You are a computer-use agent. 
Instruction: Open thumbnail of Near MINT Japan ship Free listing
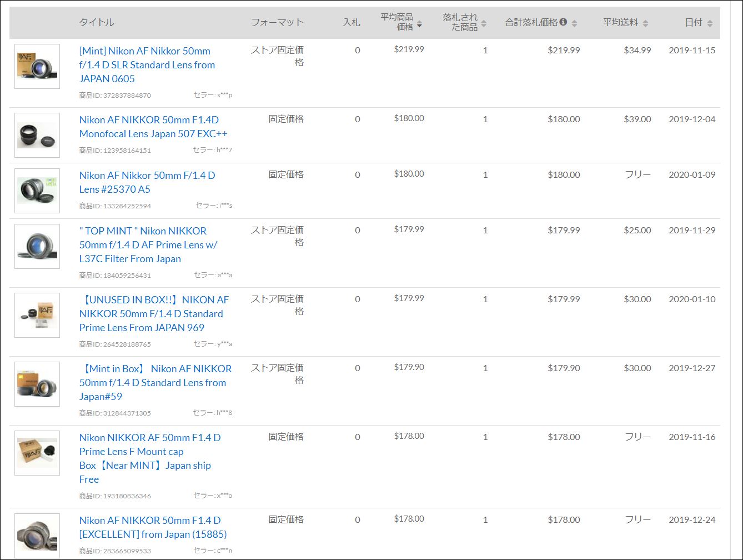pyautogui.click(x=37, y=453)
